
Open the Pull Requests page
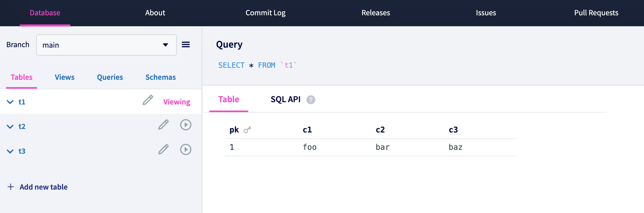click(596, 13)
